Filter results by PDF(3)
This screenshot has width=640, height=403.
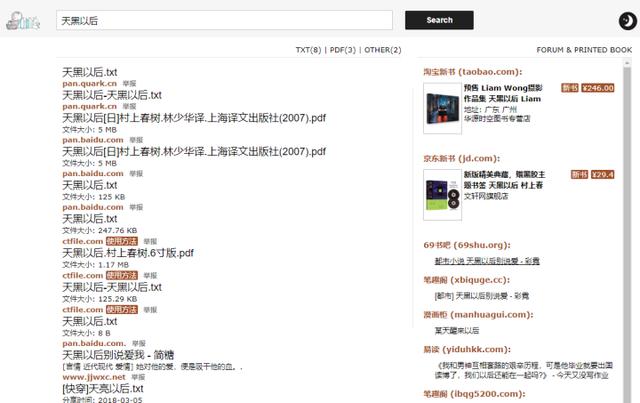[x=343, y=50]
